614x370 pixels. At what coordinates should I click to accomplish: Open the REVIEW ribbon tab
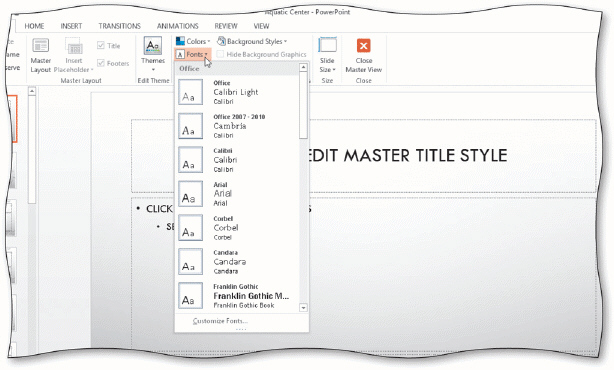pyautogui.click(x=226, y=26)
